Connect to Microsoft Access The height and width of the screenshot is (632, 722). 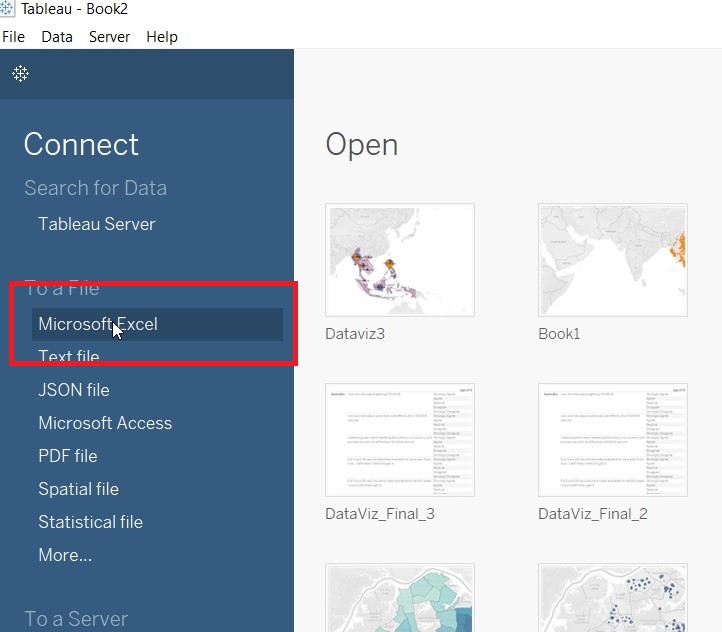[104, 423]
